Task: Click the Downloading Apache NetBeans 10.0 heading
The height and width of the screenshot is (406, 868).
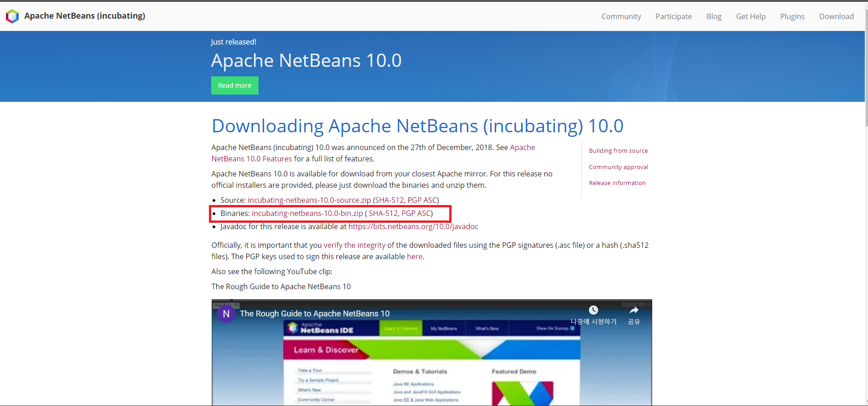Action: click(417, 126)
